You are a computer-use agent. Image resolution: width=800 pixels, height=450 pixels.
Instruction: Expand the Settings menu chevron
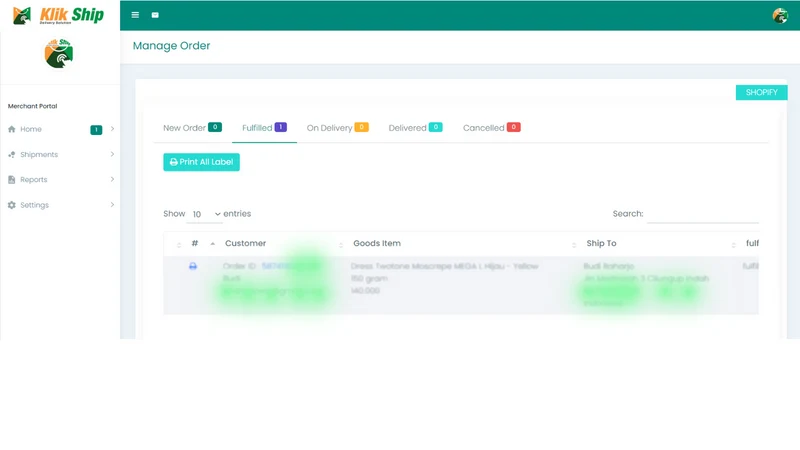tap(112, 205)
